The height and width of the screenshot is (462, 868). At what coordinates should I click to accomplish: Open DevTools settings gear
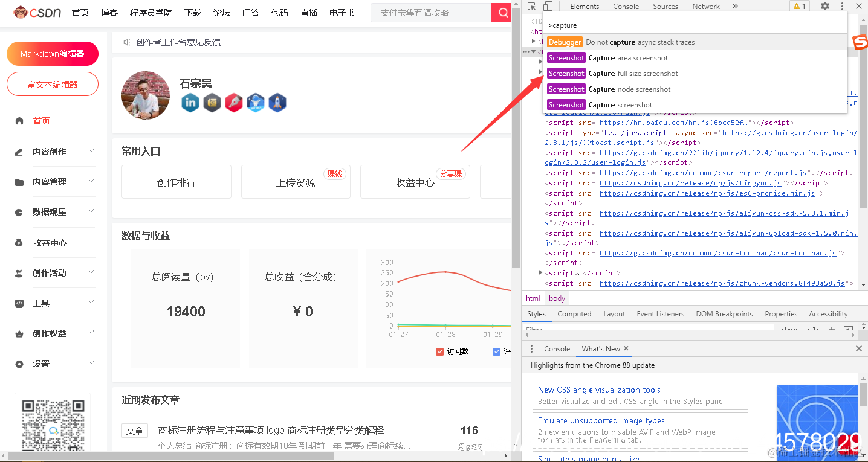point(825,6)
